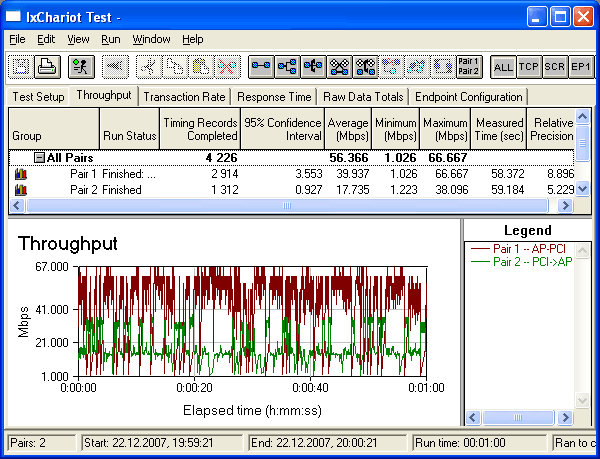Click Pair 1 average value 39.937
The width and height of the screenshot is (600, 459).
(352, 174)
